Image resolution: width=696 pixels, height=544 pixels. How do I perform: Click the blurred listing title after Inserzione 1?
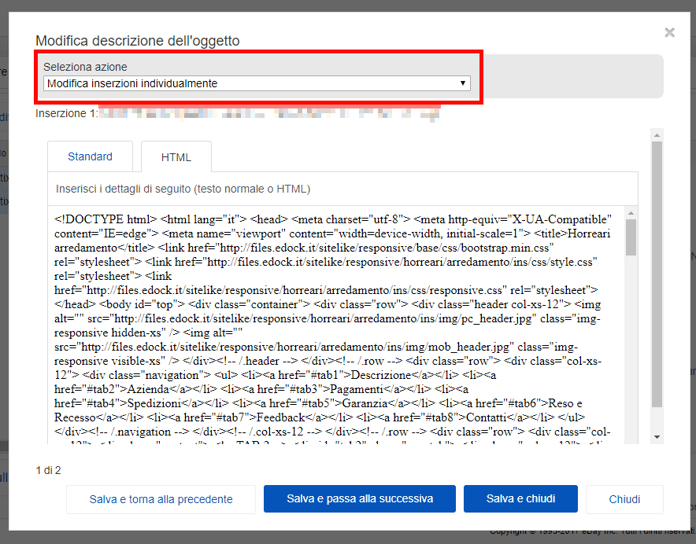click(270, 114)
